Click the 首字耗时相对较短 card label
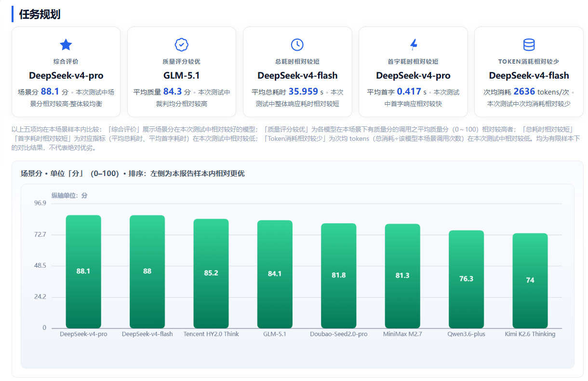Image resolution: width=588 pixels, height=381 pixels. pos(413,62)
